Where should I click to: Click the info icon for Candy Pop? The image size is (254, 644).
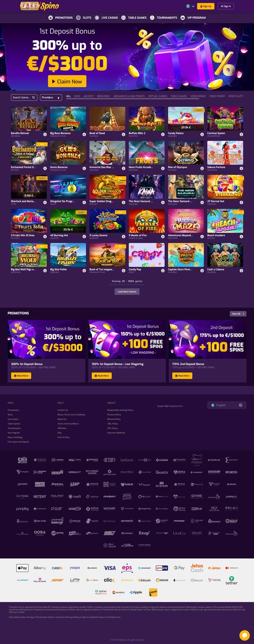pyautogui.click(x=163, y=271)
